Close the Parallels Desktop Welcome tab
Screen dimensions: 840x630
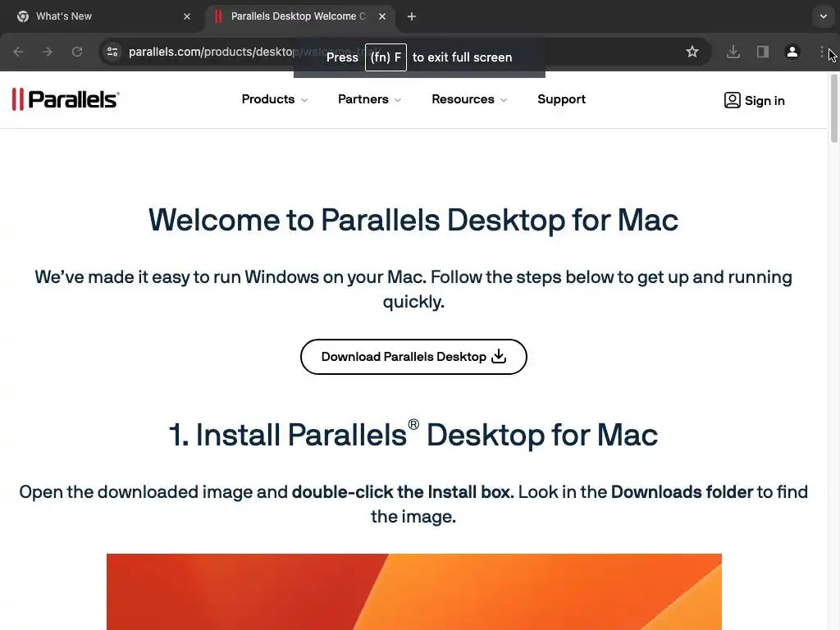(x=382, y=16)
